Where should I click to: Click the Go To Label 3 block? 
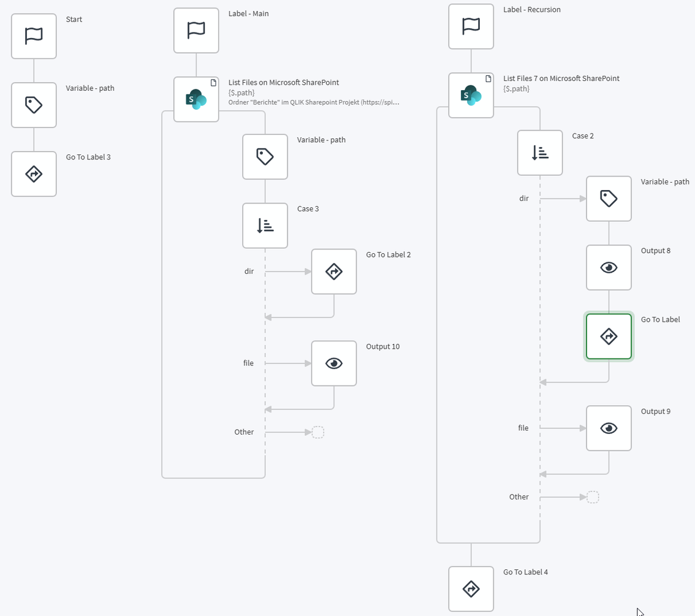tap(34, 174)
